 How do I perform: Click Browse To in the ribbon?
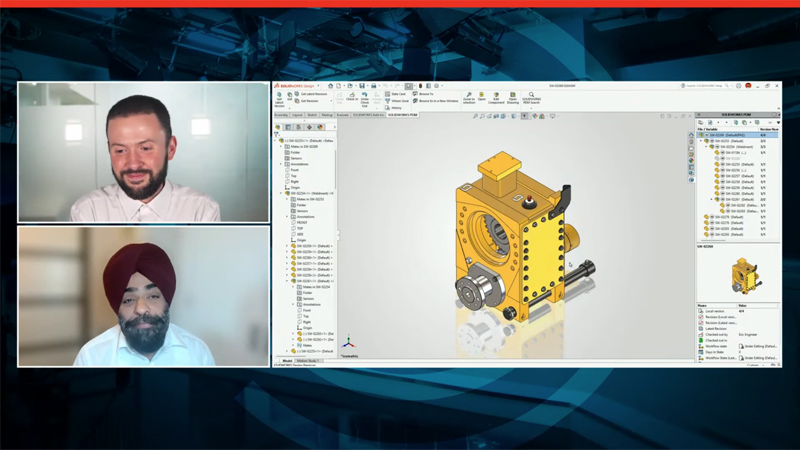click(x=423, y=94)
